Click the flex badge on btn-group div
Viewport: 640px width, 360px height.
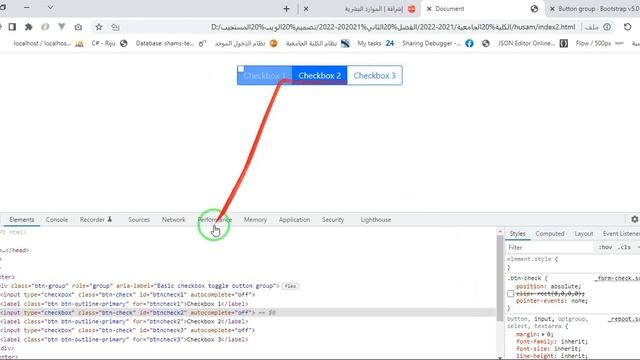point(290,286)
